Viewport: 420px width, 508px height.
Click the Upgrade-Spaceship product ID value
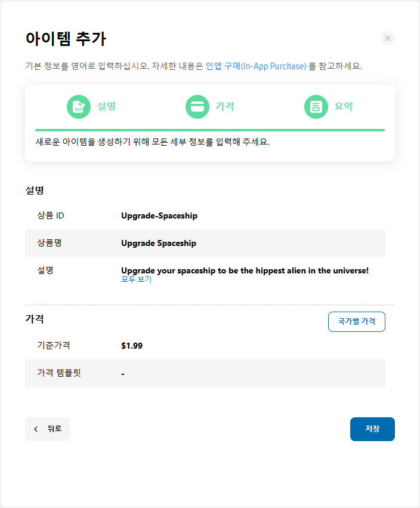pyautogui.click(x=159, y=215)
